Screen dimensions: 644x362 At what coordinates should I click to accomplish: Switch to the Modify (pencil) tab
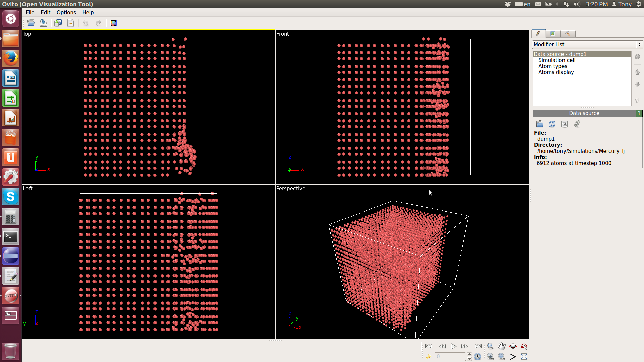(538, 34)
